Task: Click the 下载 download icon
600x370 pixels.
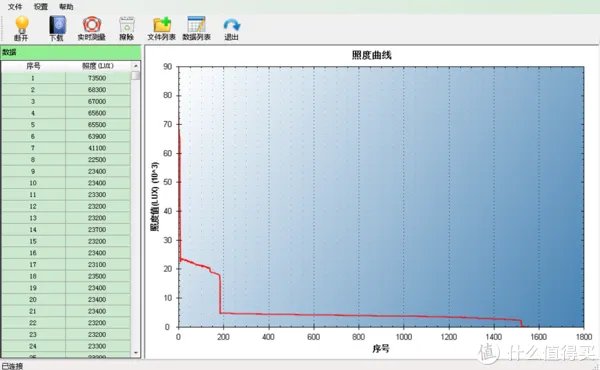Action: click(x=57, y=24)
